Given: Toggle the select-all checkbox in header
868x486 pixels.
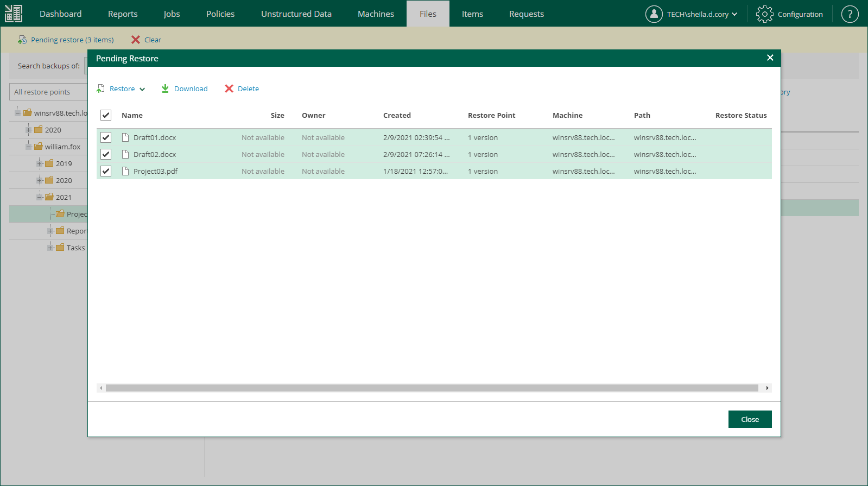Looking at the screenshot, I should [x=106, y=115].
